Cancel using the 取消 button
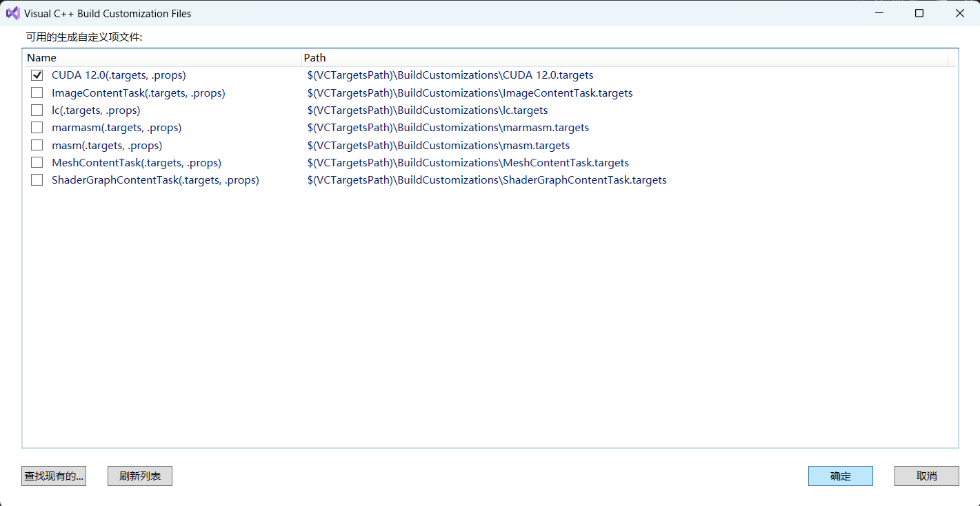Image resolution: width=980 pixels, height=506 pixels. tap(926, 476)
